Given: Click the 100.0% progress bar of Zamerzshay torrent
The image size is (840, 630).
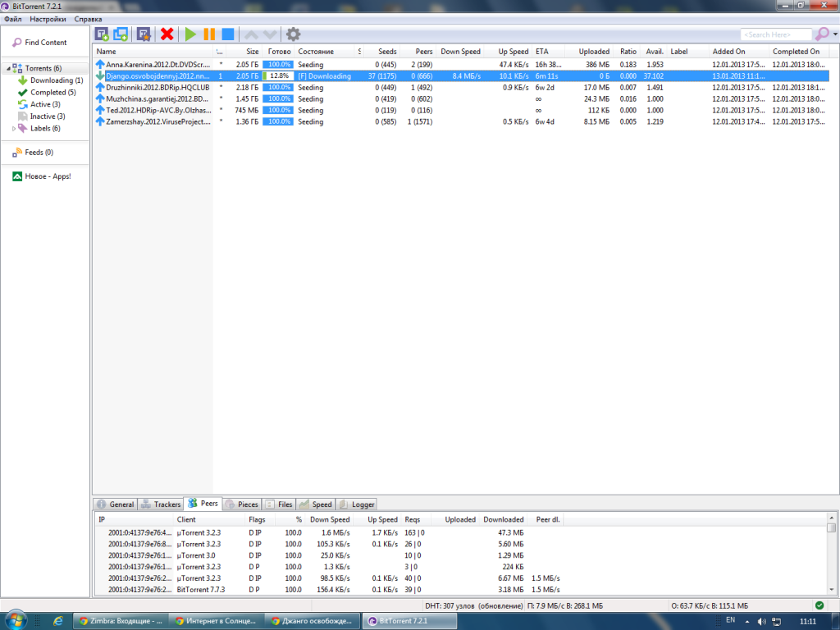Looking at the screenshot, I should pos(278,121).
